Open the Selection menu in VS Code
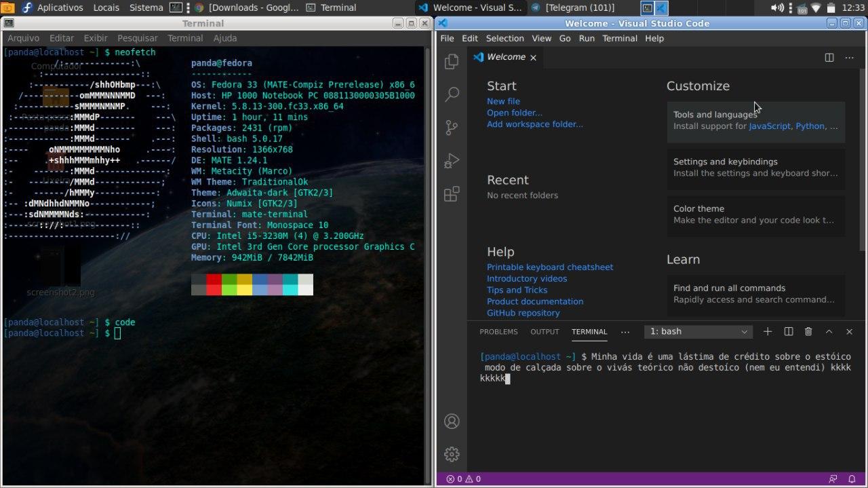 click(505, 38)
